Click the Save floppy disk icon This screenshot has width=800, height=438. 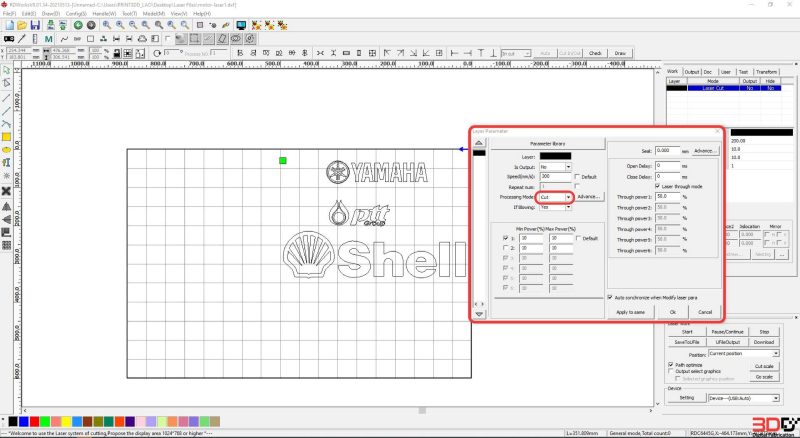point(35,25)
